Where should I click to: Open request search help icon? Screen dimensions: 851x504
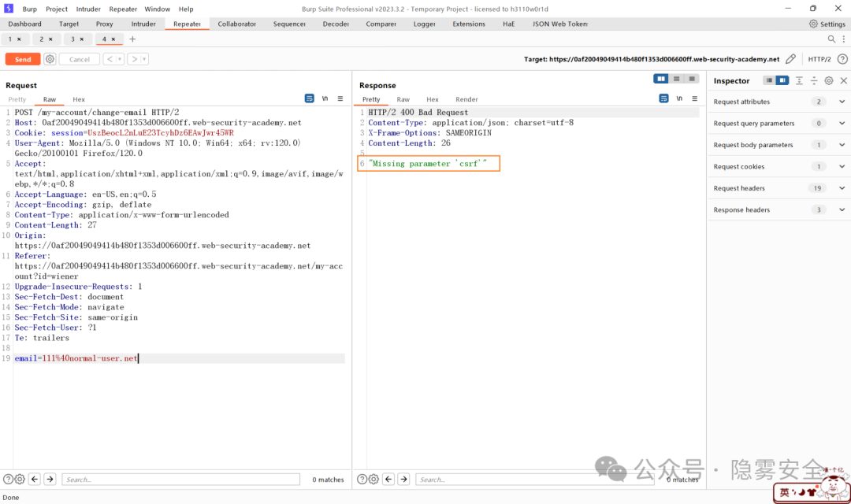[8, 479]
